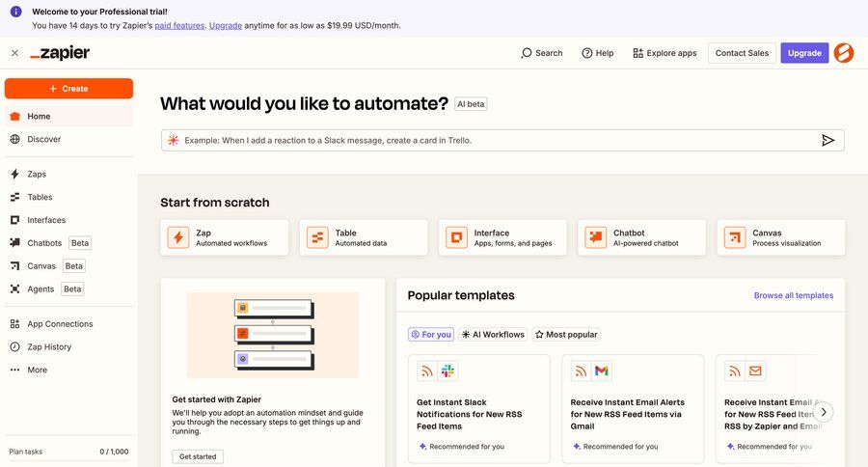Click the automation prompt input field
Image resolution: width=868 pixels, height=467 pixels.
(x=493, y=140)
